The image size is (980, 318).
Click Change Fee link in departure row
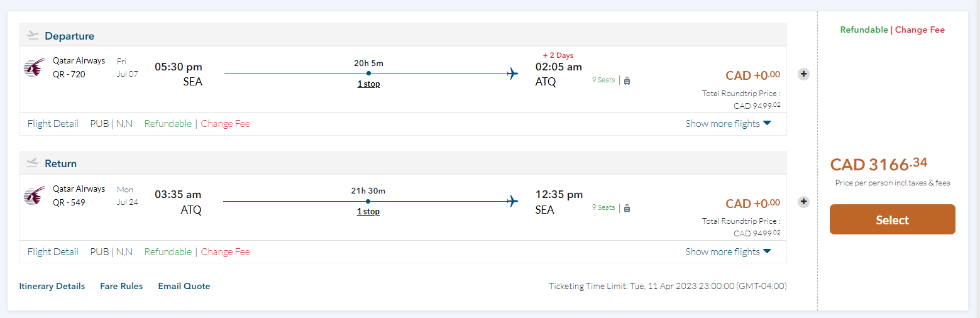(x=226, y=124)
